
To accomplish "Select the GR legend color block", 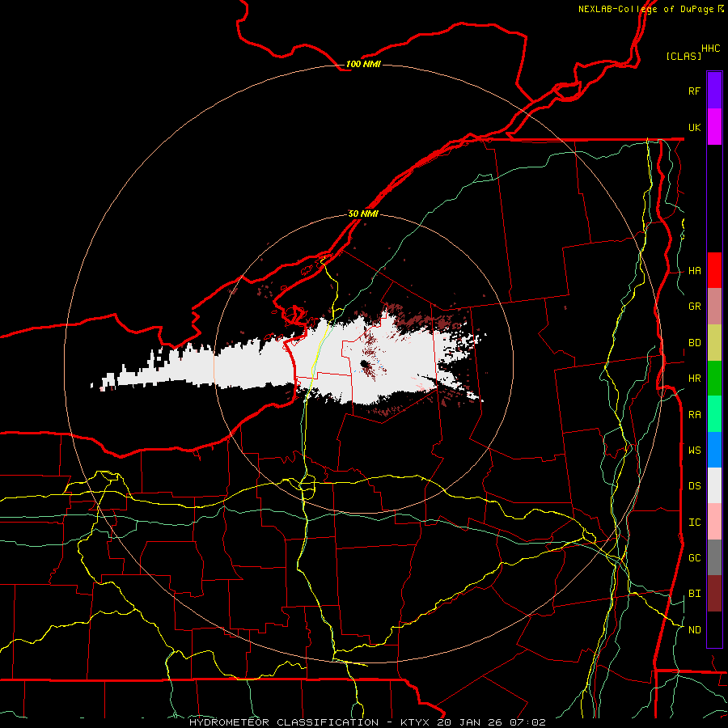I will 714,307.
